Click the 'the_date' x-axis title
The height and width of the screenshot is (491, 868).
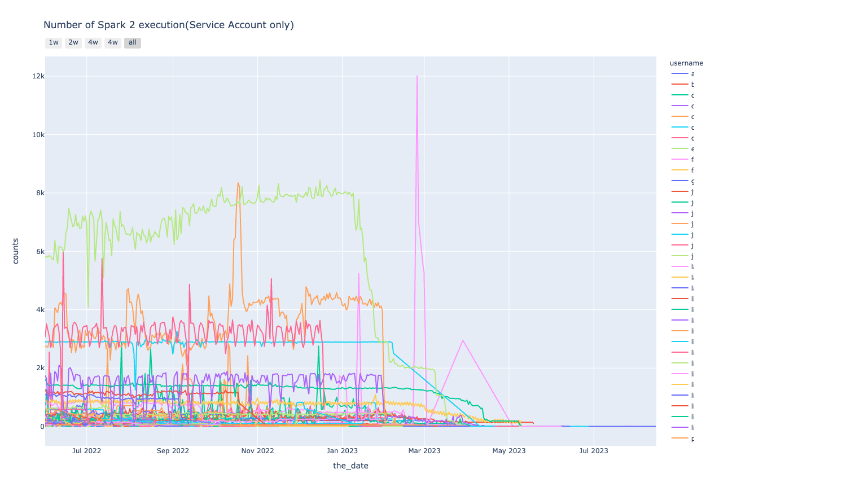350,466
